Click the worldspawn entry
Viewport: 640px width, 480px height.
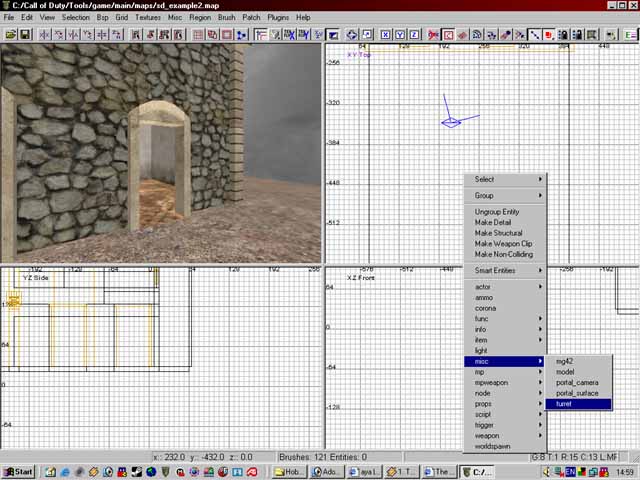point(492,446)
